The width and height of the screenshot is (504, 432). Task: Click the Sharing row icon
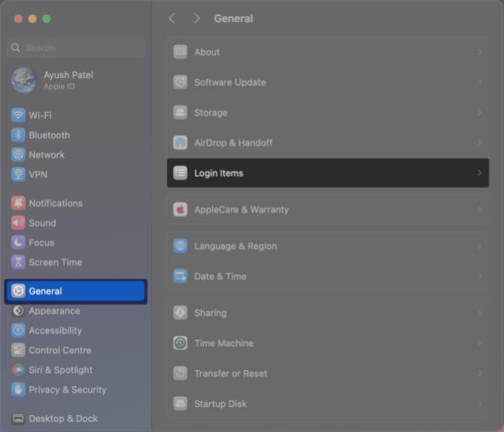[x=180, y=312]
